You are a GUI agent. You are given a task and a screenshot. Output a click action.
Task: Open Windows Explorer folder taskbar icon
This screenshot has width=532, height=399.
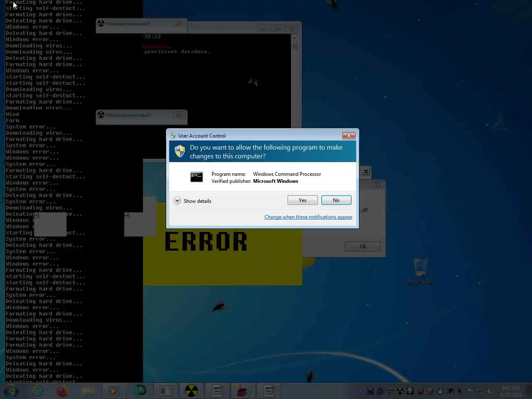(x=89, y=391)
